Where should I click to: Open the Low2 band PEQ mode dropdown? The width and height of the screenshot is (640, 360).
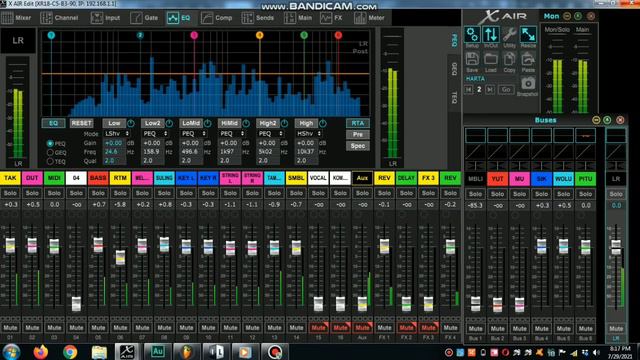point(155,133)
